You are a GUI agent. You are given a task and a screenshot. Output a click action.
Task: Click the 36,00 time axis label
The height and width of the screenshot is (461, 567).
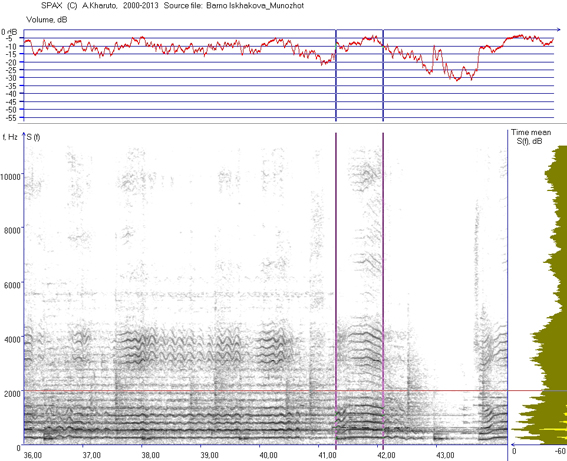[x=33, y=455]
